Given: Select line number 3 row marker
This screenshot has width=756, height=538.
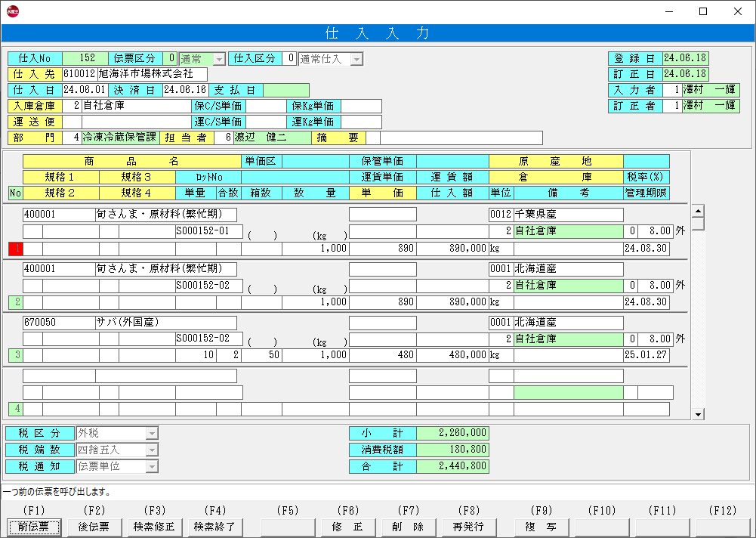Looking at the screenshot, I should [x=15, y=355].
